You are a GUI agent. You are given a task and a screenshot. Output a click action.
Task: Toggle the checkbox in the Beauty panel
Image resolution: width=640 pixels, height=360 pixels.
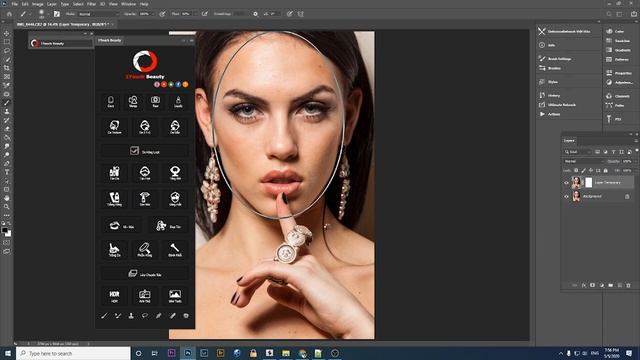(x=134, y=151)
